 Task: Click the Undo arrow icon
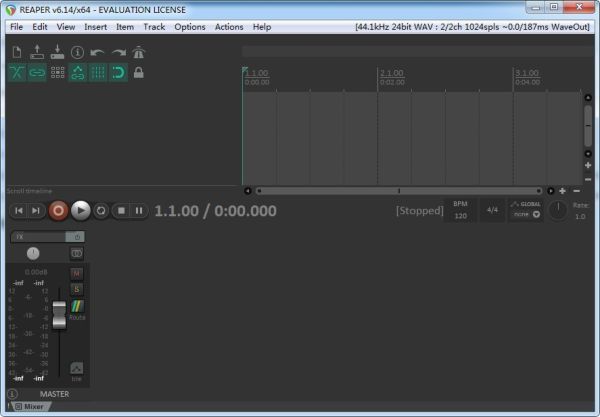(x=98, y=52)
